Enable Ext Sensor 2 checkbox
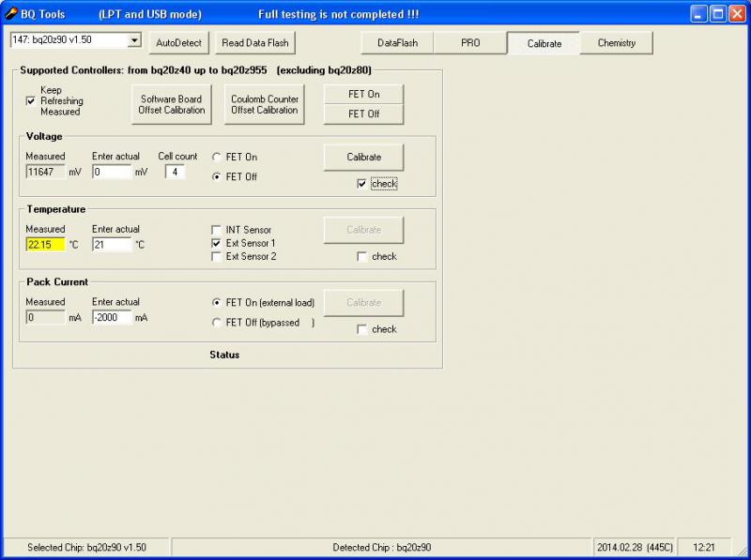The image size is (751, 560). pos(217,256)
